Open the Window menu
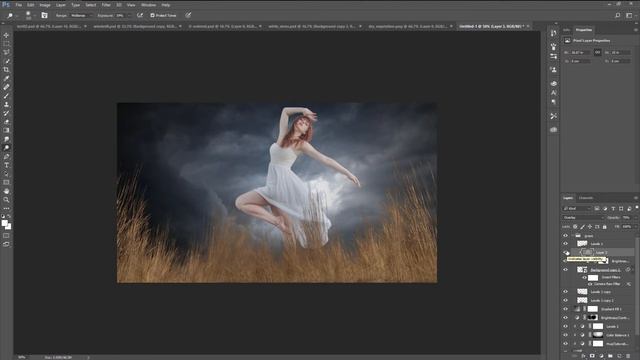Viewport: 640px width, 360px height. click(149, 5)
